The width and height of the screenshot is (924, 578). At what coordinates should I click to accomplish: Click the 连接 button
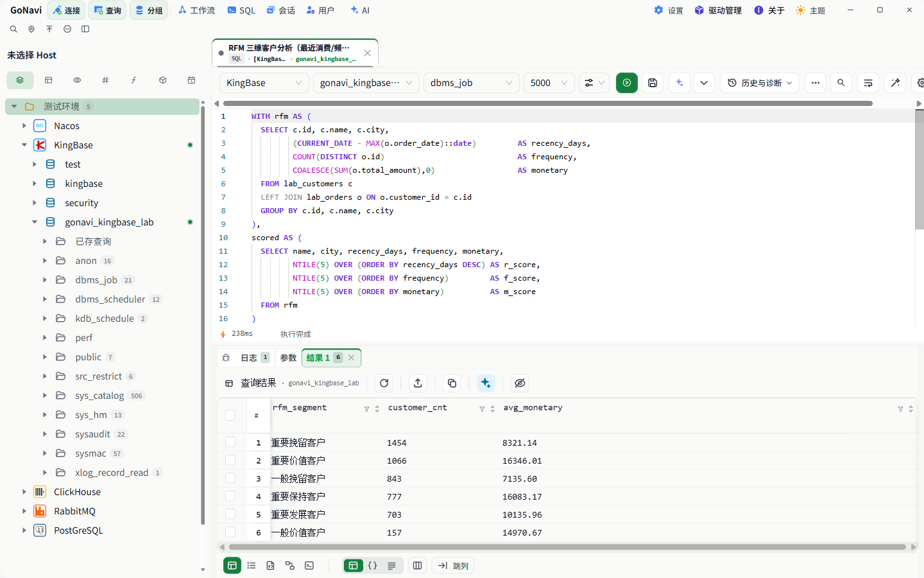[x=66, y=10]
